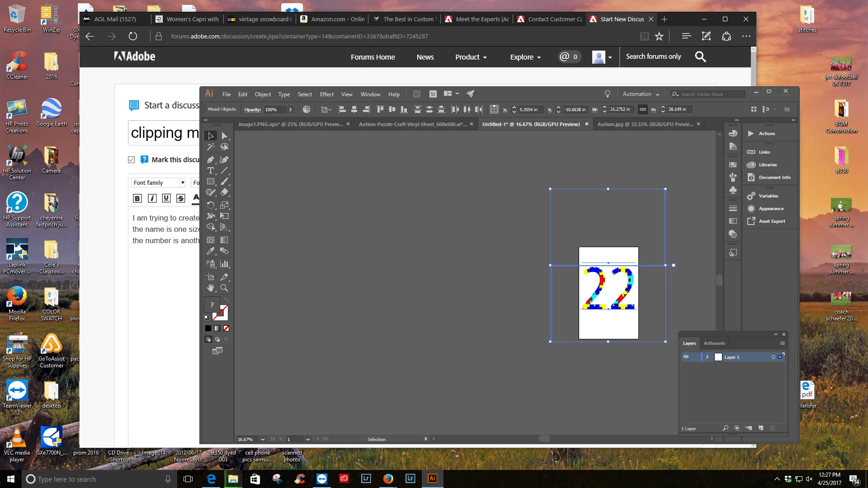868x488 pixels.
Task: Uncheck the Mark this discussion checkbox
Action: (132, 160)
